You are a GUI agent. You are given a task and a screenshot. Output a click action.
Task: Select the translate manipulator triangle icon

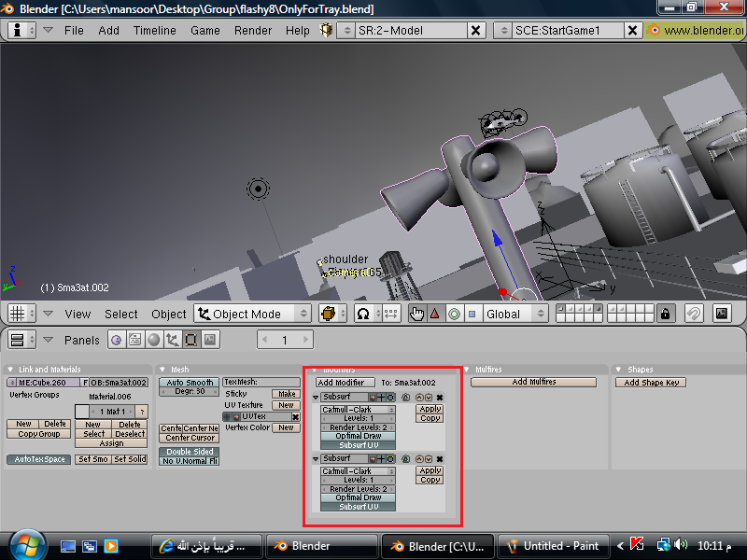tap(435, 314)
